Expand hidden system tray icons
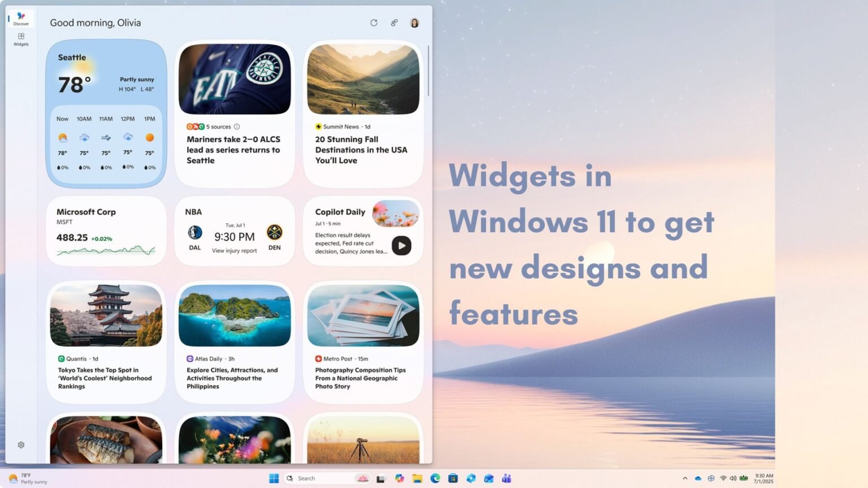The height and width of the screenshot is (488, 868). [685, 478]
